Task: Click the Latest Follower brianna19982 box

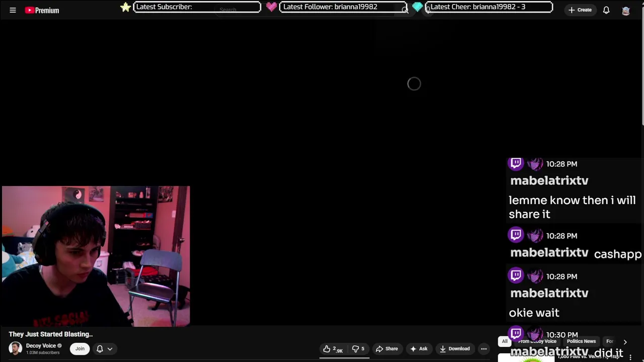Action: click(343, 7)
